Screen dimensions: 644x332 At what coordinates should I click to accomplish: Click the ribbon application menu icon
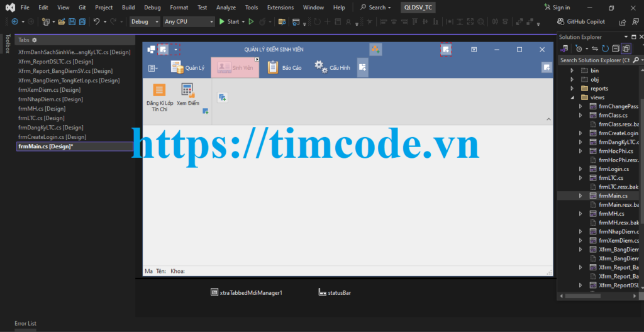[x=153, y=68]
